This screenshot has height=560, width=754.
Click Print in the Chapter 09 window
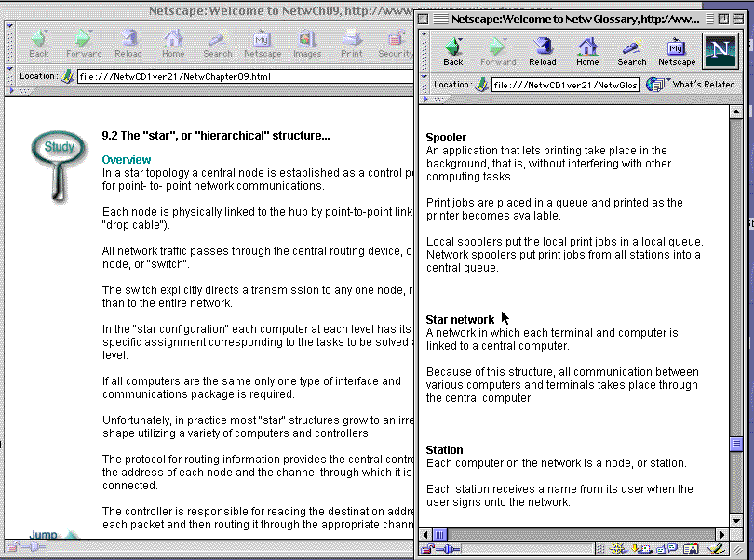(x=352, y=44)
